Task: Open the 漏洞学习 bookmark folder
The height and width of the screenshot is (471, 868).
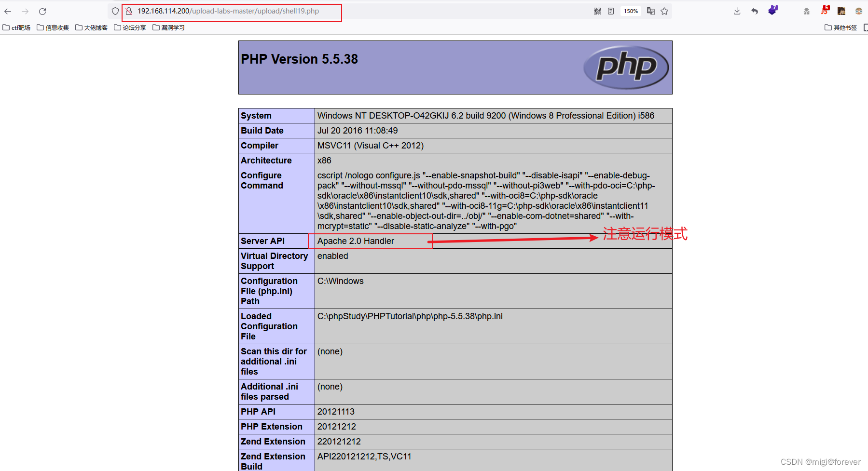Action: coord(169,27)
